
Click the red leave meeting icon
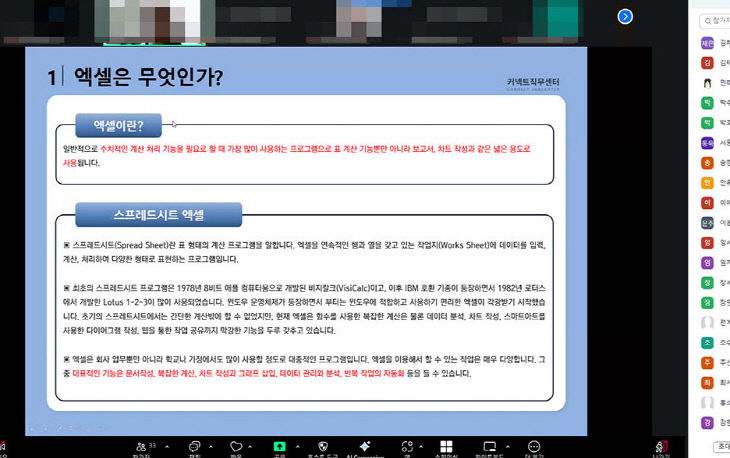[662, 447]
